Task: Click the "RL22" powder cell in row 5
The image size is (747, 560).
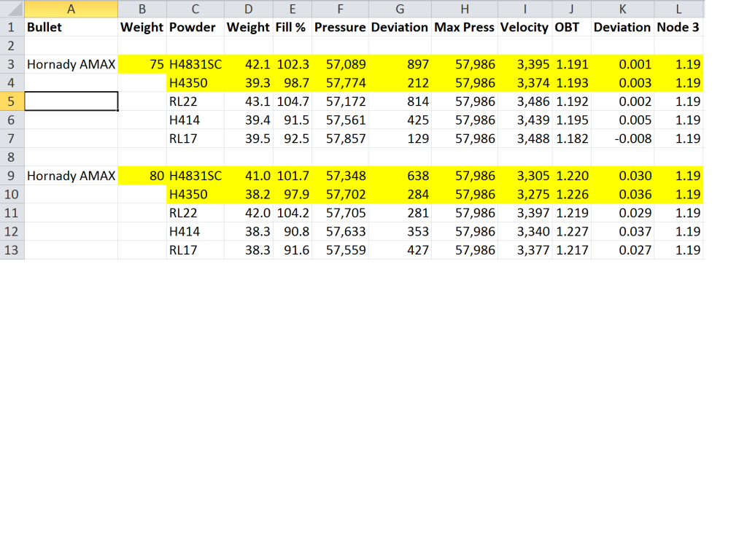Action: click(x=196, y=101)
